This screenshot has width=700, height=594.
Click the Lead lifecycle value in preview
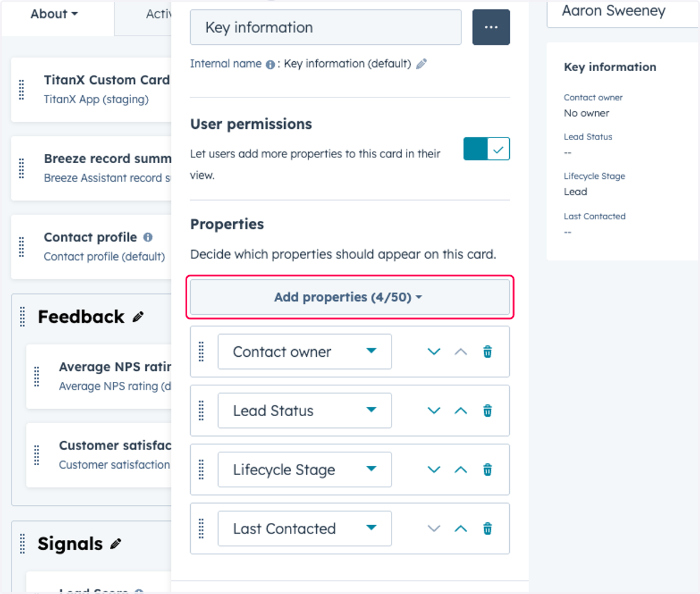point(575,192)
